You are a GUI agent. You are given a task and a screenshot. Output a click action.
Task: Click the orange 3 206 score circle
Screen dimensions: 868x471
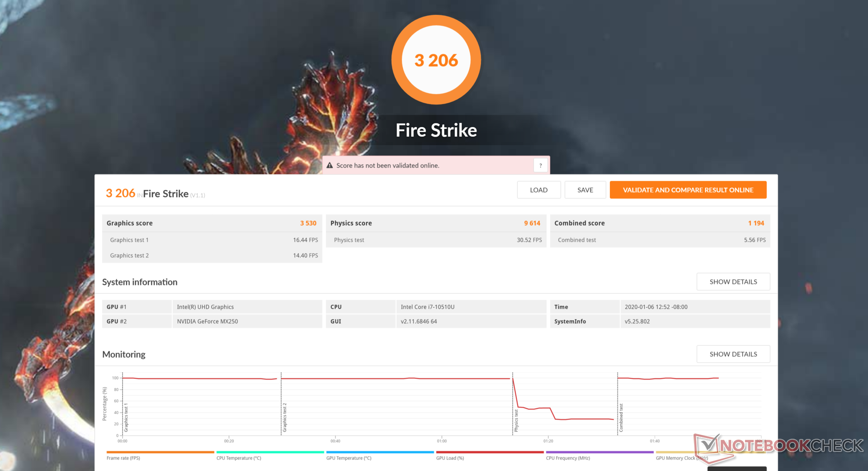click(436, 60)
